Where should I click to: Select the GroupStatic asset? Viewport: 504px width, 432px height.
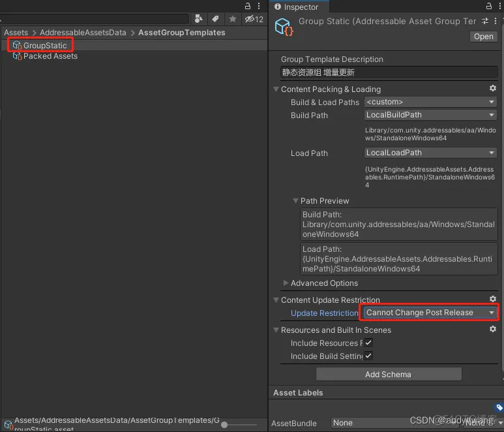click(45, 46)
